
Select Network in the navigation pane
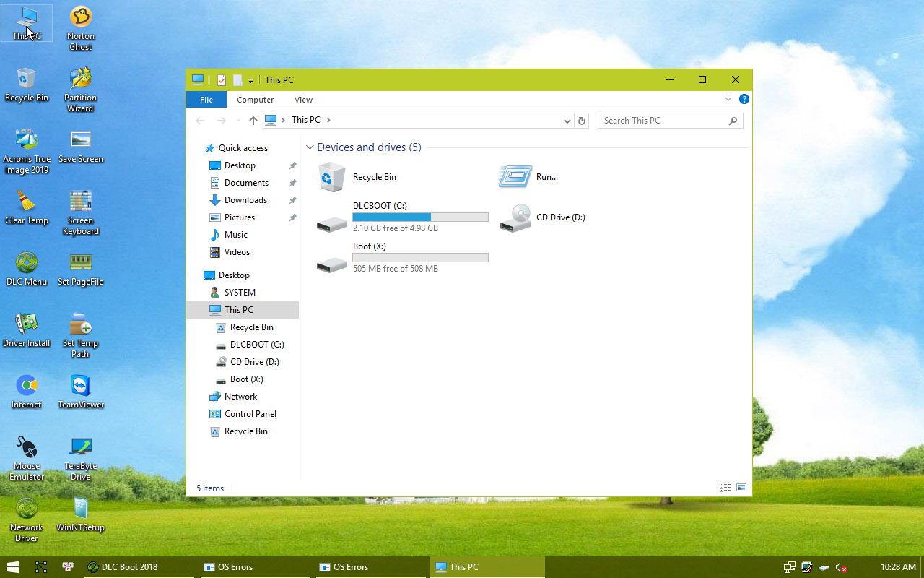[233, 397]
